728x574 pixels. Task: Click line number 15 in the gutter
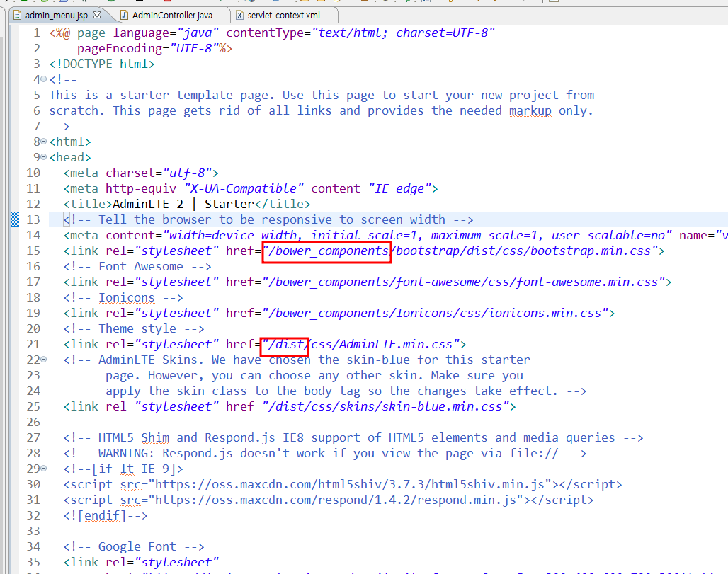(x=33, y=251)
